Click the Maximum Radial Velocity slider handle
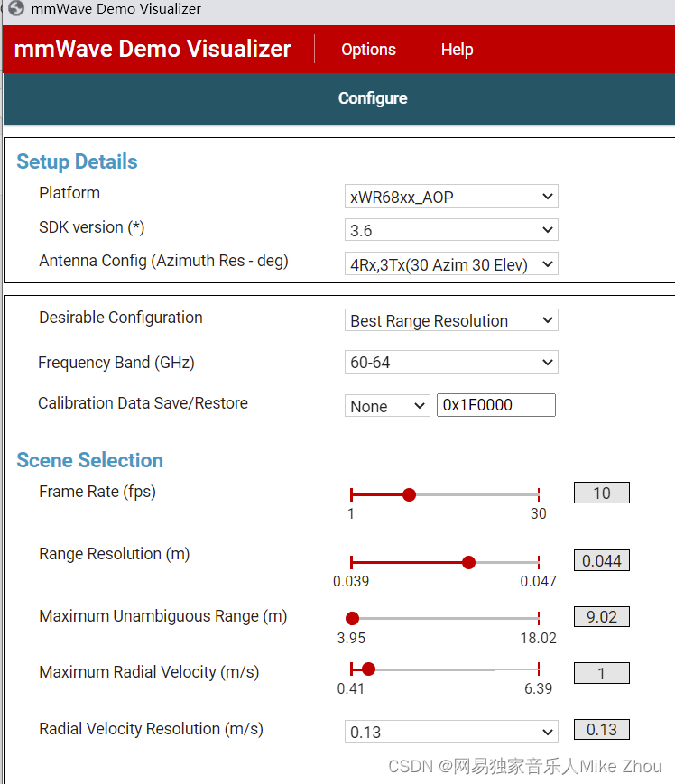This screenshot has height=784, width=675. (x=368, y=669)
